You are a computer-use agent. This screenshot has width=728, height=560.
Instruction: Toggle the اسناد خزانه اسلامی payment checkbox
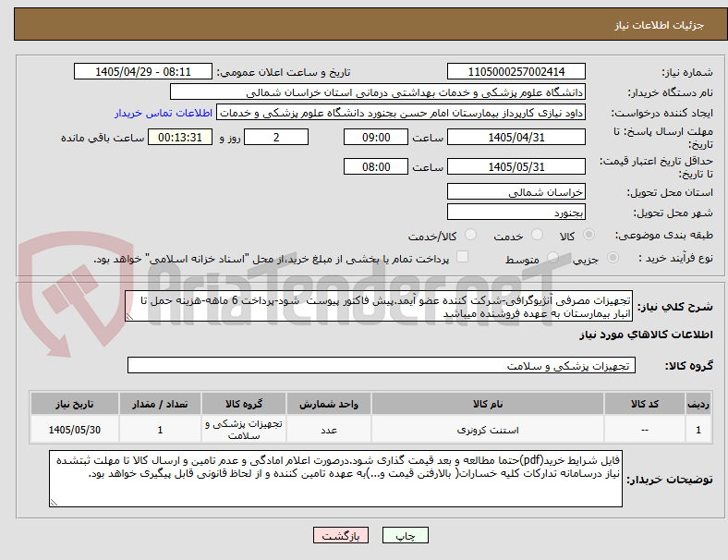pos(462,257)
